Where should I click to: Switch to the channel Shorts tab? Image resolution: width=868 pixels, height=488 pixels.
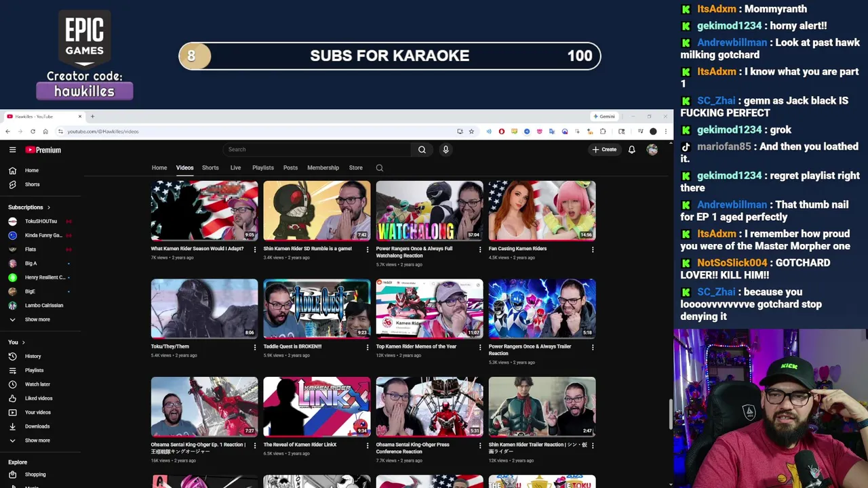[x=210, y=168]
